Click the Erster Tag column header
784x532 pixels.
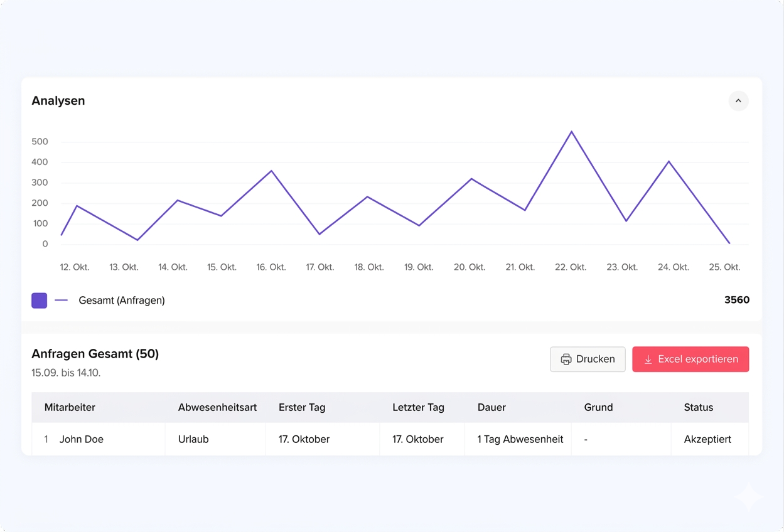(x=302, y=407)
